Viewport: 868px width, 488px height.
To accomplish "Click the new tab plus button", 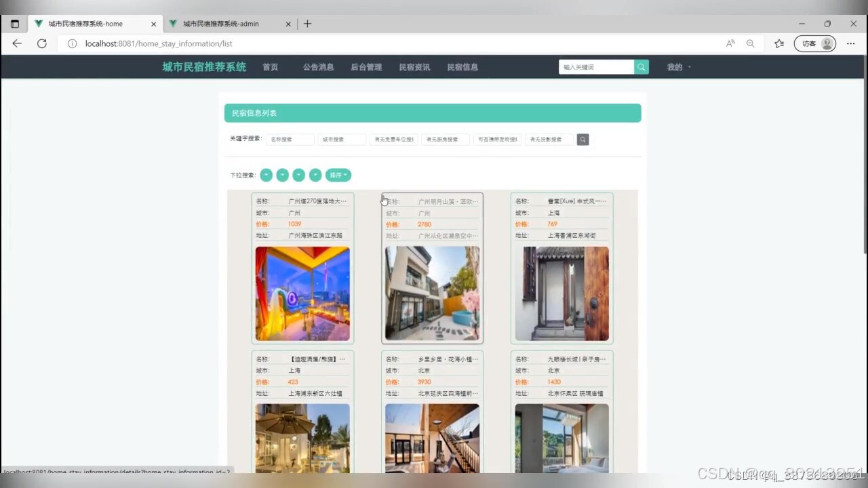I will (307, 23).
